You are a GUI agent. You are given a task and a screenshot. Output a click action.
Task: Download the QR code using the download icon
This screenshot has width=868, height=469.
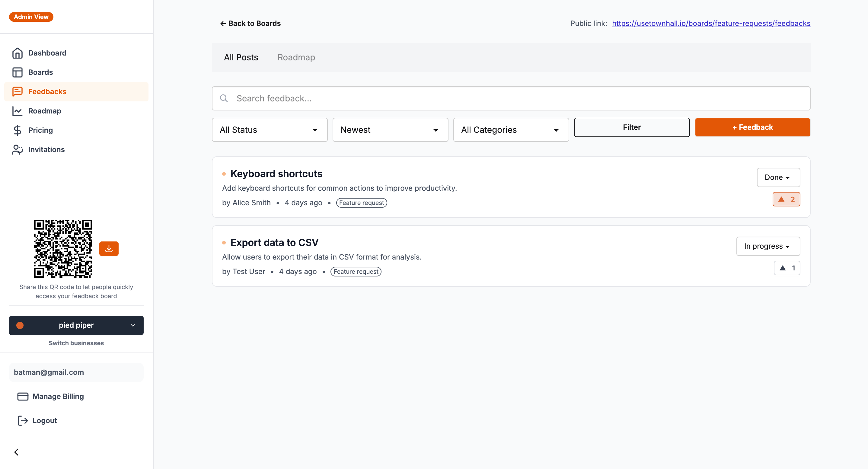pyautogui.click(x=109, y=248)
